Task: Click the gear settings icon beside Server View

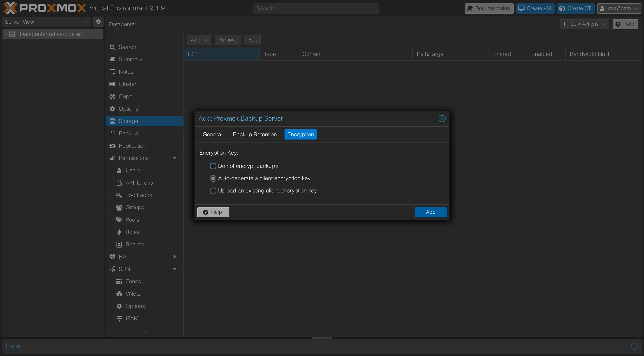Action: (x=98, y=22)
